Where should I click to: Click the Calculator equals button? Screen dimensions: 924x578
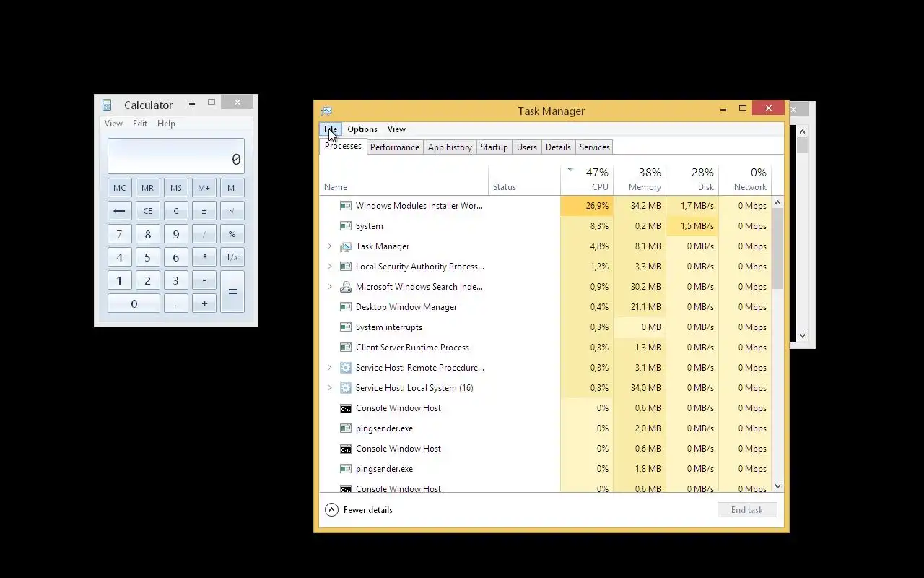pyautogui.click(x=232, y=292)
